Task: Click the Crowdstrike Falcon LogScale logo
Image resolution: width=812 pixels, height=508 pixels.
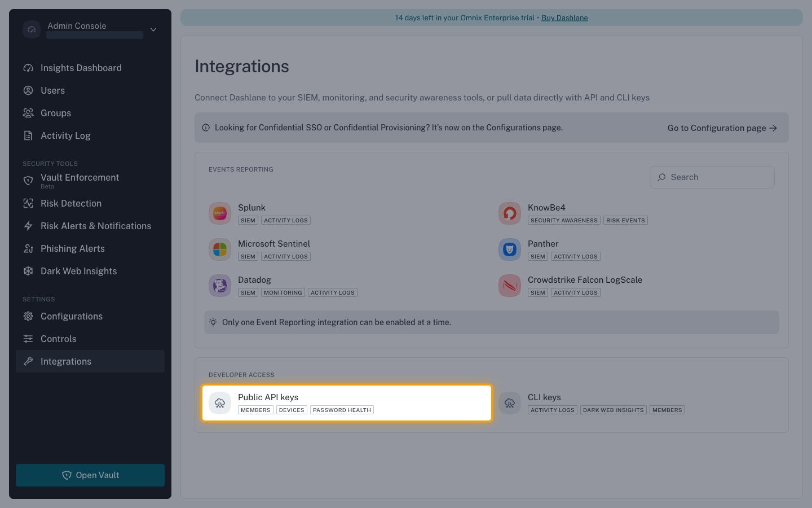Action: pyautogui.click(x=510, y=286)
